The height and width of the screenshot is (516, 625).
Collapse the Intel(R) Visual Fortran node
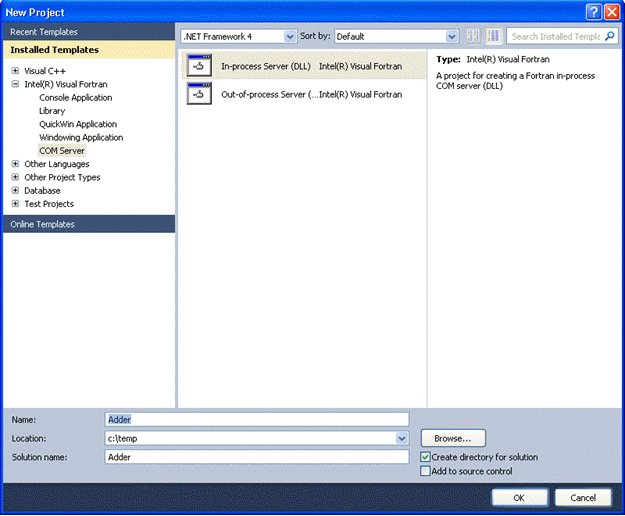pos(15,84)
